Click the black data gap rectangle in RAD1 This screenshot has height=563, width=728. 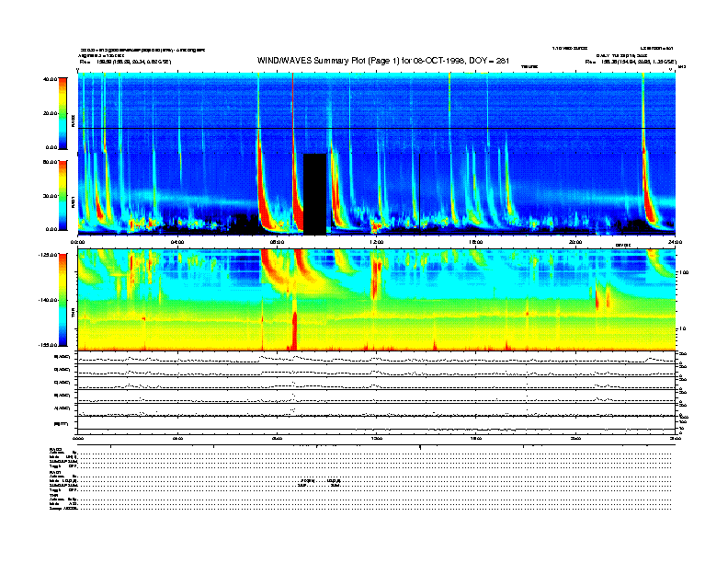click(314, 194)
